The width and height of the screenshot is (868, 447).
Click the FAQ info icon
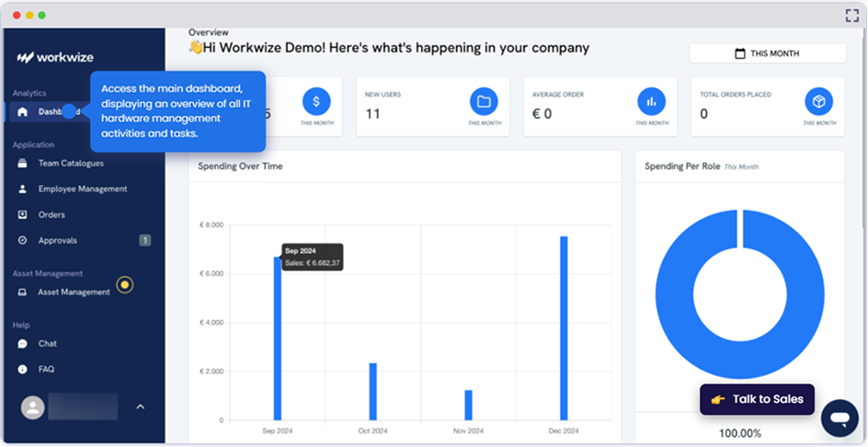point(23,370)
